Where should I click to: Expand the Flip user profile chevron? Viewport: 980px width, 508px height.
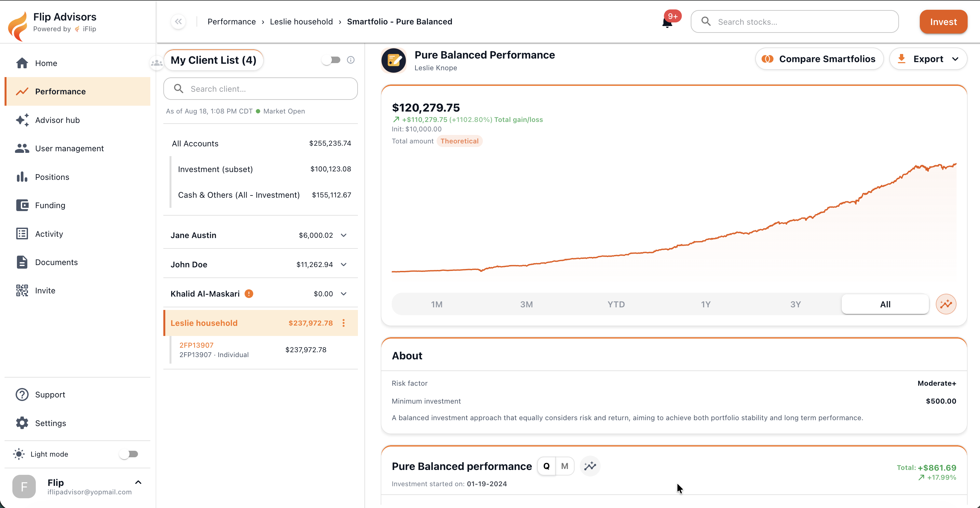(x=138, y=482)
